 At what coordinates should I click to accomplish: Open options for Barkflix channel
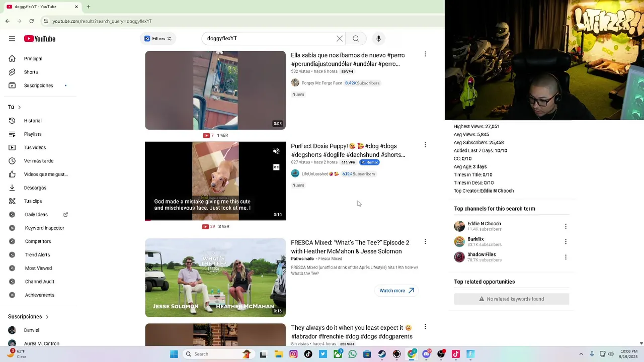(x=566, y=242)
